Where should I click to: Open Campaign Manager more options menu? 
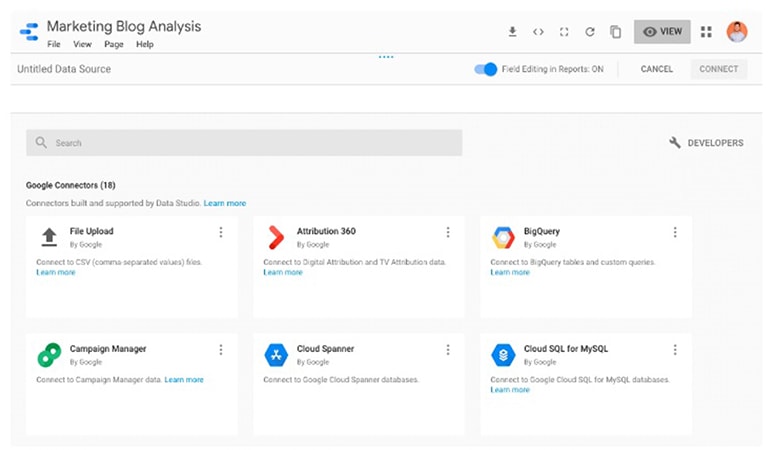click(221, 350)
